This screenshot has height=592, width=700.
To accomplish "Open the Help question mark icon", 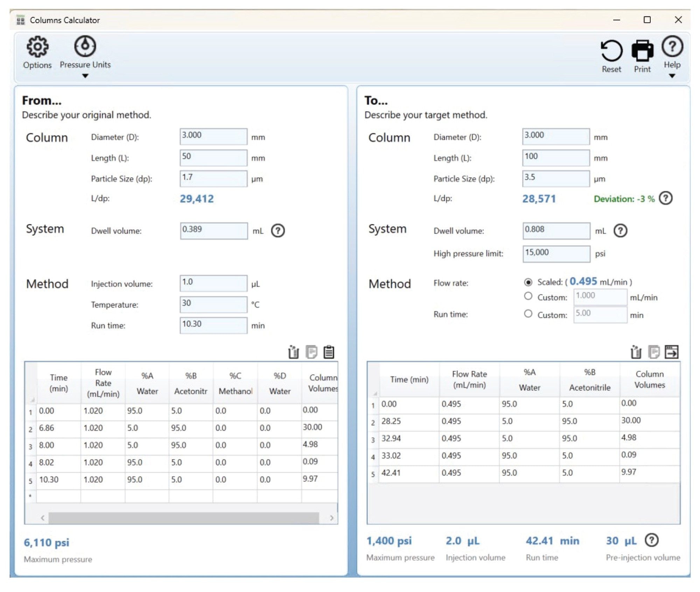I will 672,46.
